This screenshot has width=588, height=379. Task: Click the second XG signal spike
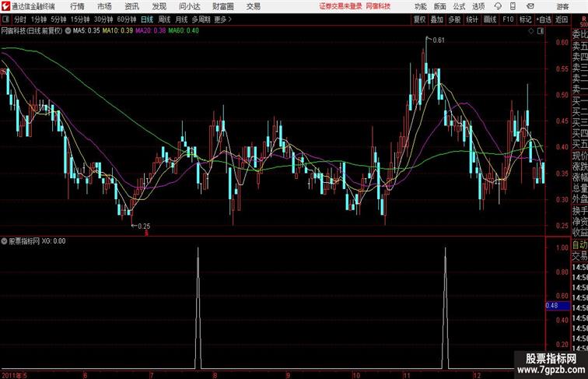pyautogui.click(x=445, y=307)
